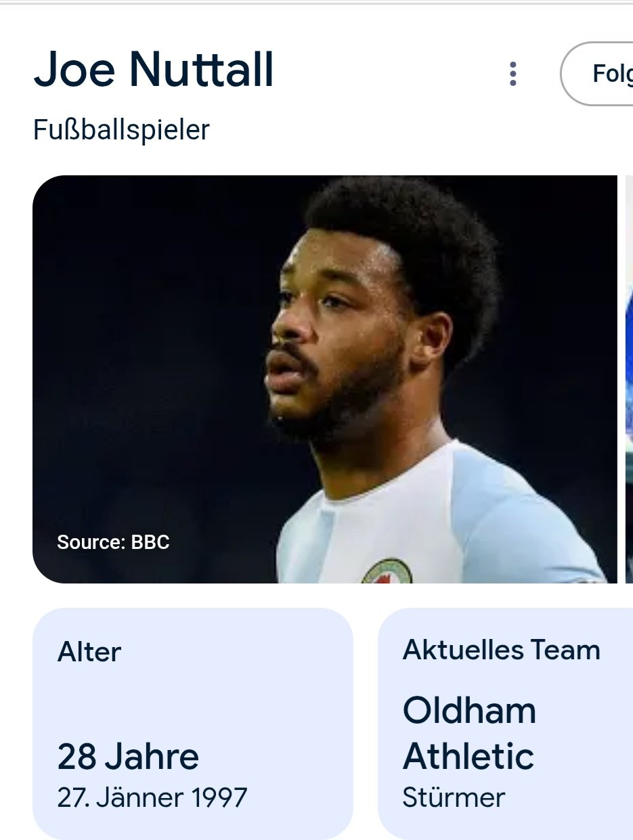Tap the birthdate 27. Jänner 1997

[x=152, y=797]
